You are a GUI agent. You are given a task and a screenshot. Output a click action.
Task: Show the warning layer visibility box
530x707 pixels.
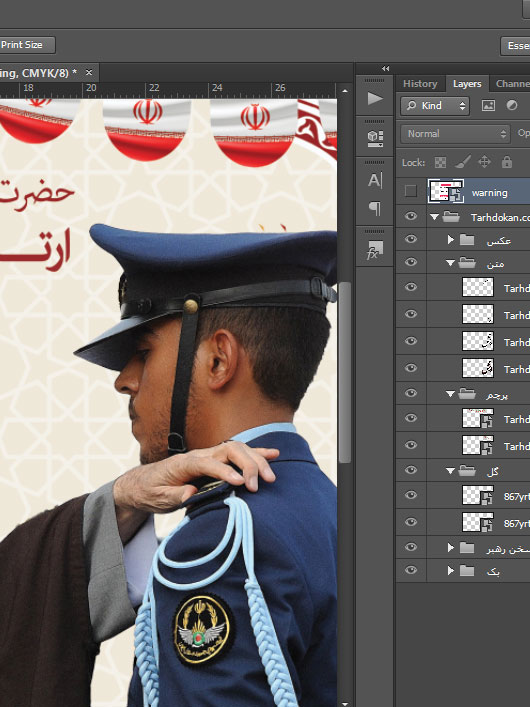pos(410,191)
